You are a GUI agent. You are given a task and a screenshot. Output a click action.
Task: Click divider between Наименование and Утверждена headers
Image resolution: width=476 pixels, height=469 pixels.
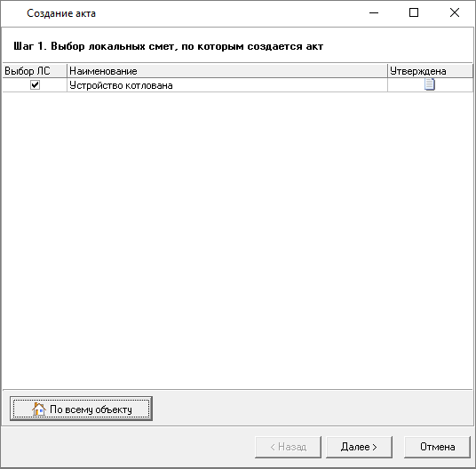coord(388,71)
